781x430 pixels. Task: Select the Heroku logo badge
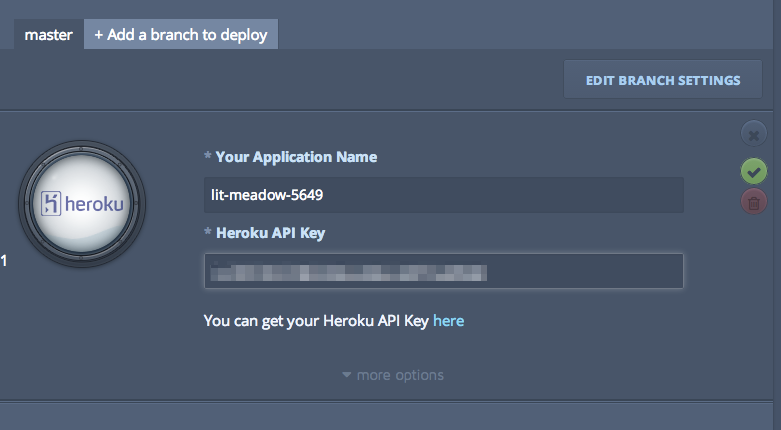click(x=82, y=204)
